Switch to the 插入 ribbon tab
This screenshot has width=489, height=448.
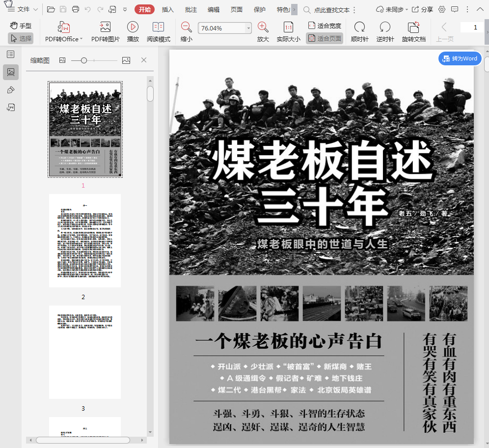coord(168,9)
